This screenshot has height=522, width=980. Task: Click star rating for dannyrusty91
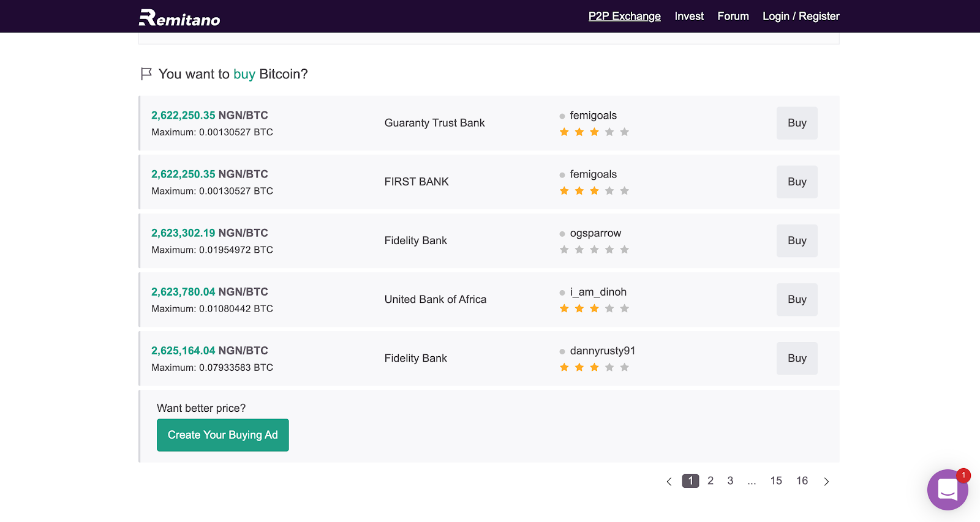tap(594, 367)
